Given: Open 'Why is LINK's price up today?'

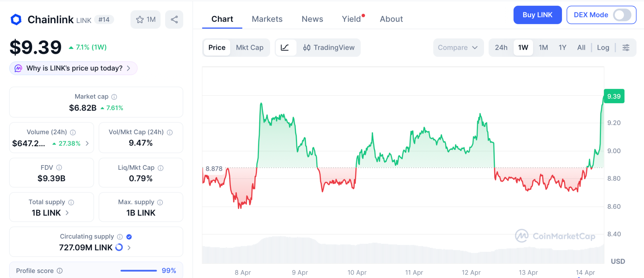Looking at the screenshot, I should [x=74, y=68].
